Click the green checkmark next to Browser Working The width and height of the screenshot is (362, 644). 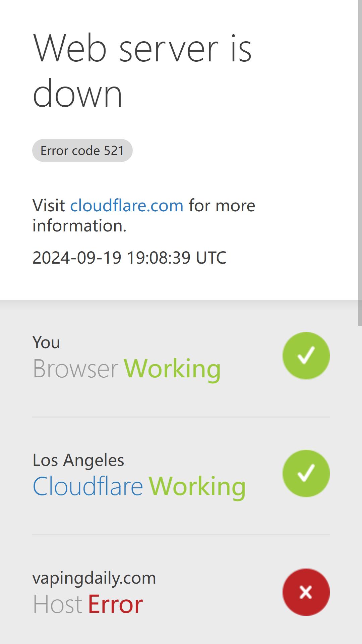click(306, 356)
